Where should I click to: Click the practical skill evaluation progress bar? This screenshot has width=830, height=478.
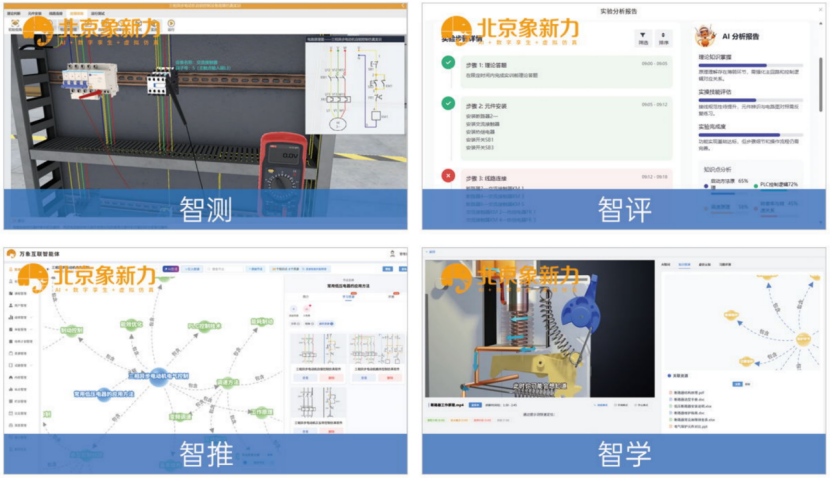click(748, 99)
